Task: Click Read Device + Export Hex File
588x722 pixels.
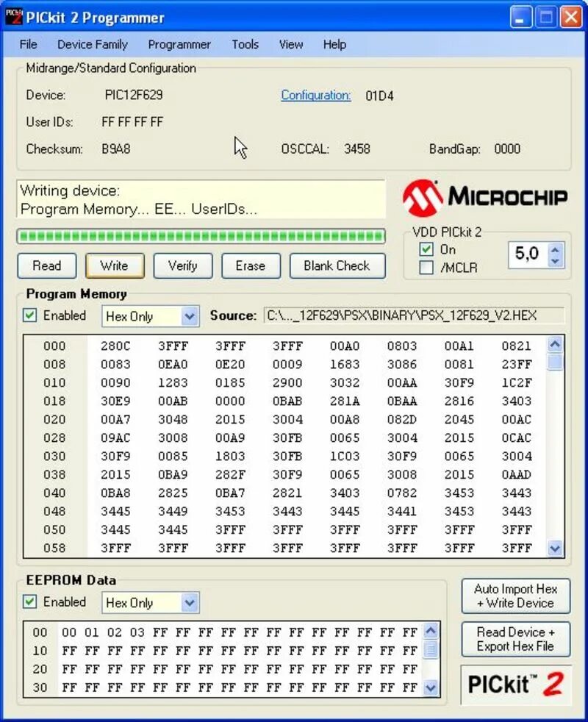Action: 516,639
